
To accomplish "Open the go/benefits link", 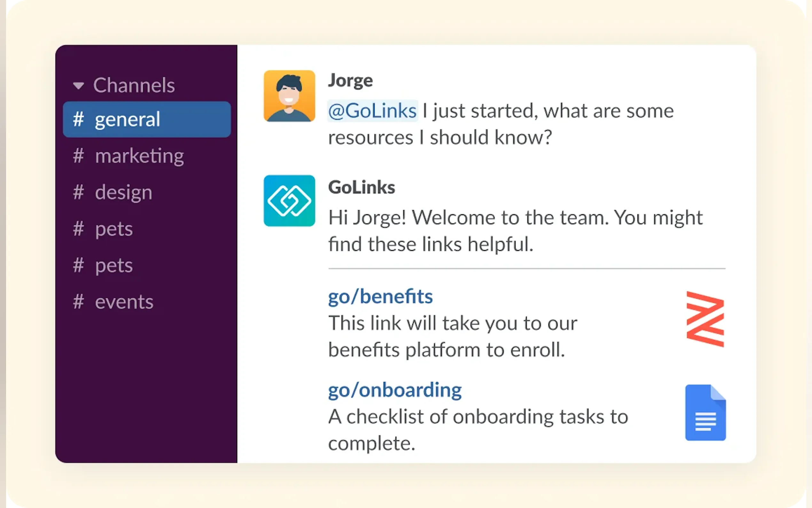I will (380, 296).
